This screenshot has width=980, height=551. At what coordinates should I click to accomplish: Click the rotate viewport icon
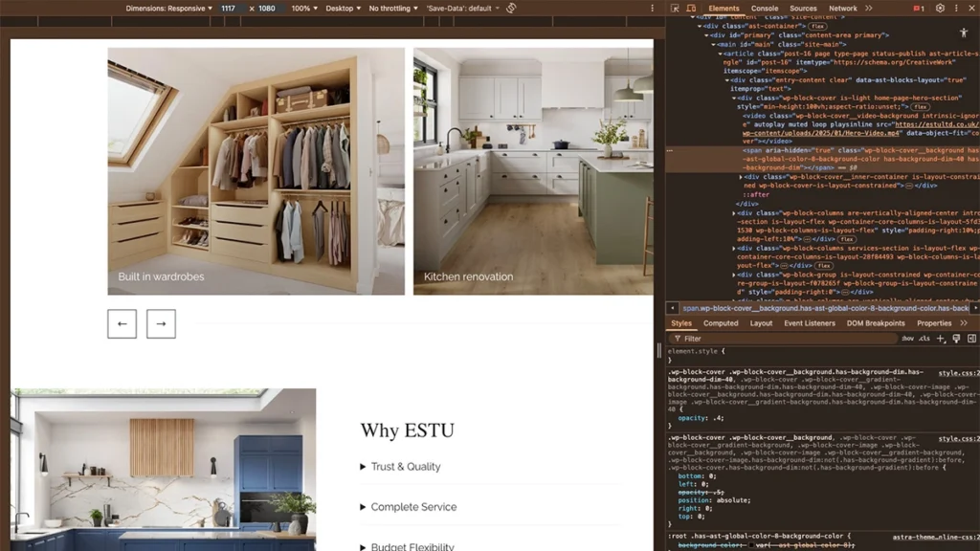pos(512,9)
